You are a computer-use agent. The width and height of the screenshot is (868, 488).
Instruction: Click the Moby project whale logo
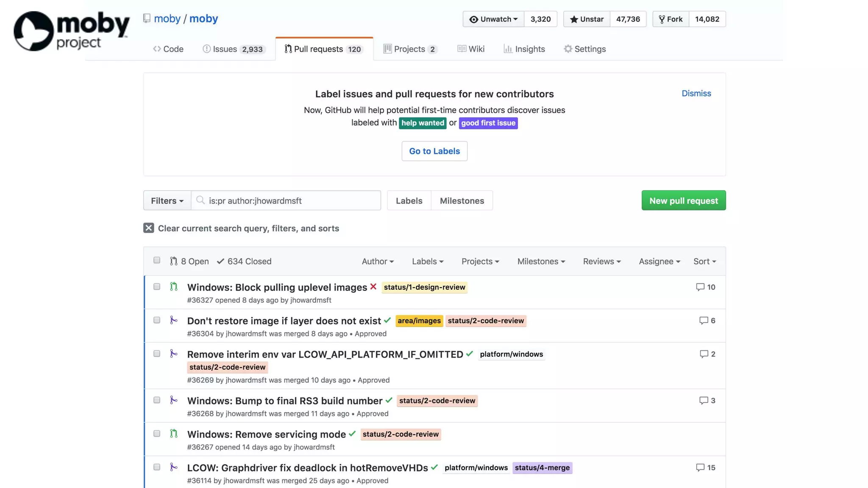[34, 31]
